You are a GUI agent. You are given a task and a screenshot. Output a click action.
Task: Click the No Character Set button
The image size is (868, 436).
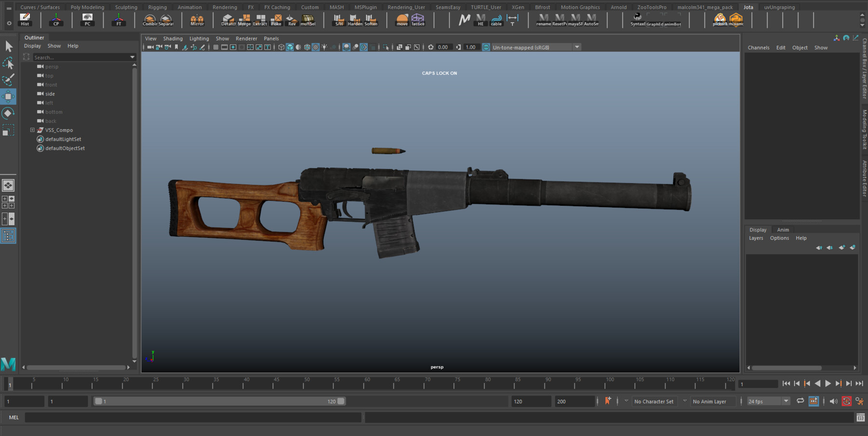click(x=654, y=401)
